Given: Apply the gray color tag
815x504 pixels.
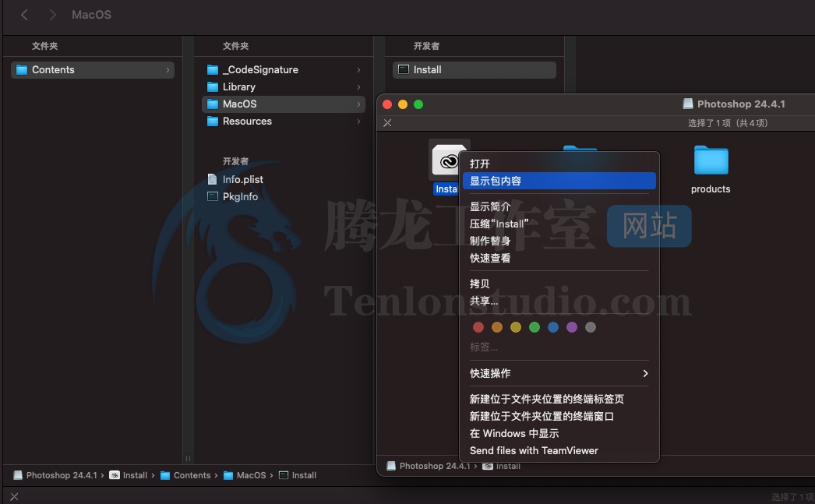Looking at the screenshot, I should click(591, 327).
